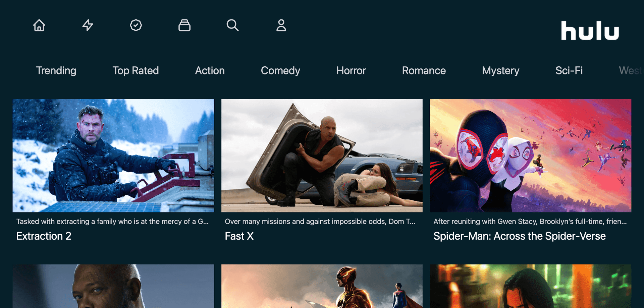Pick the Sci-Fi category

coord(569,71)
